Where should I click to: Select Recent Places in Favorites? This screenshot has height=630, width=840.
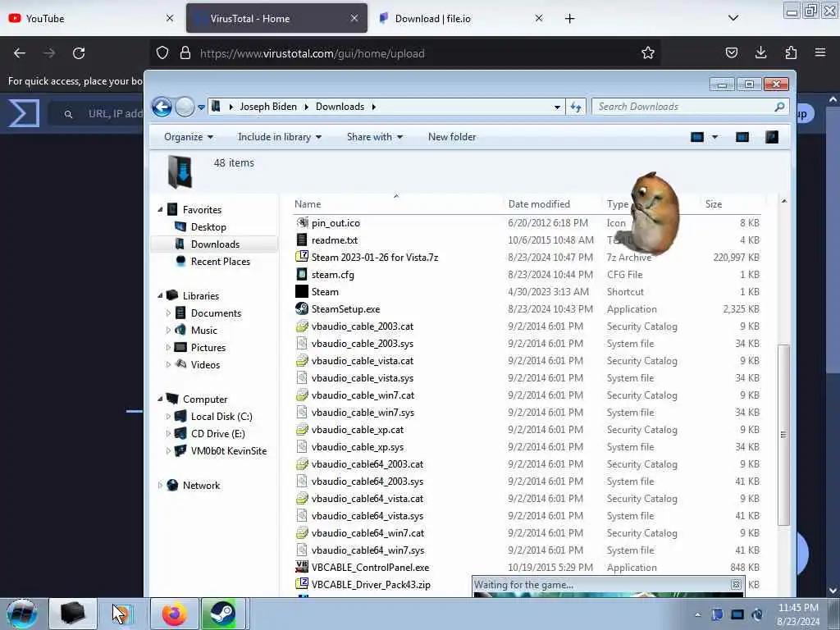220,262
